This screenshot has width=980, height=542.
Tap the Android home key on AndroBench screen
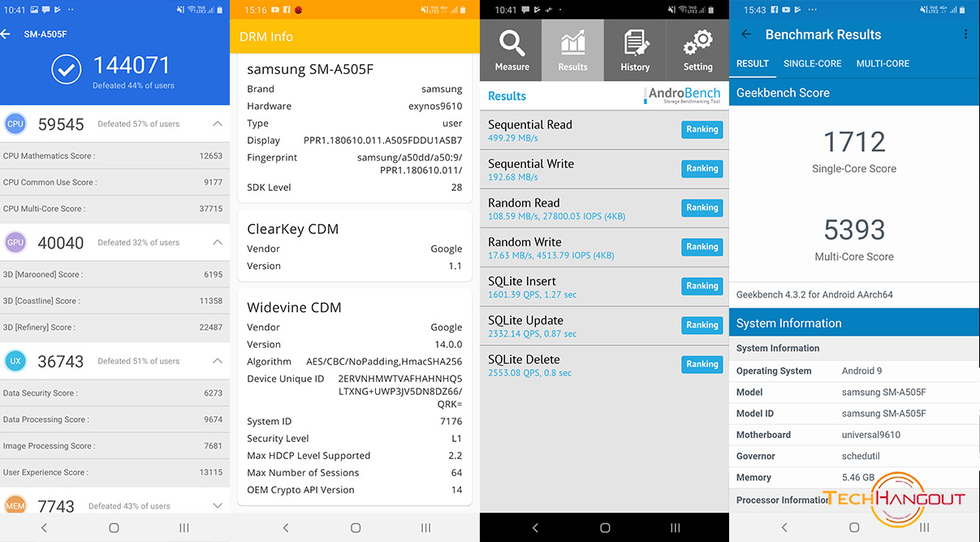[x=605, y=527]
